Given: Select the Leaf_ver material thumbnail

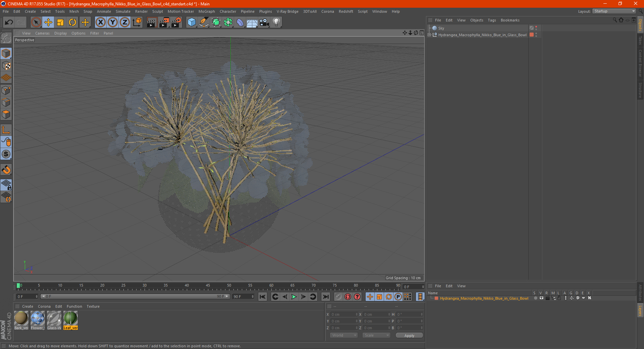Looking at the screenshot, I should click(x=70, y=320).
